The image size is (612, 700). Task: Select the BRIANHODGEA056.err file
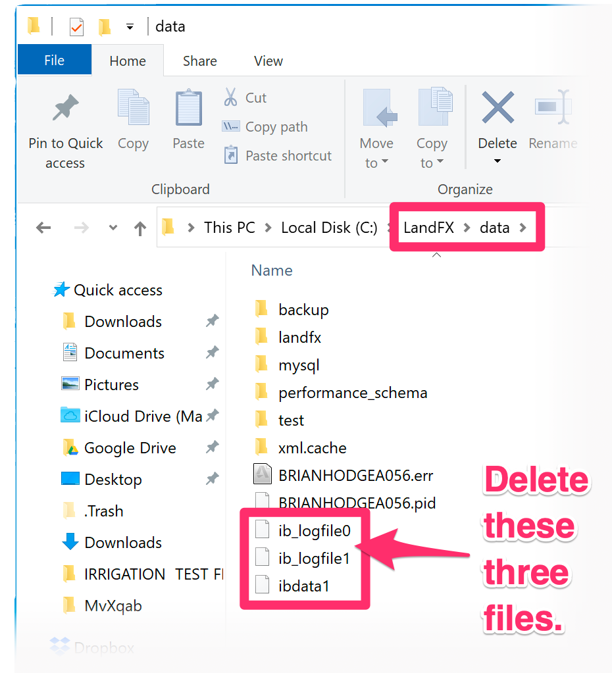point(344,474)
